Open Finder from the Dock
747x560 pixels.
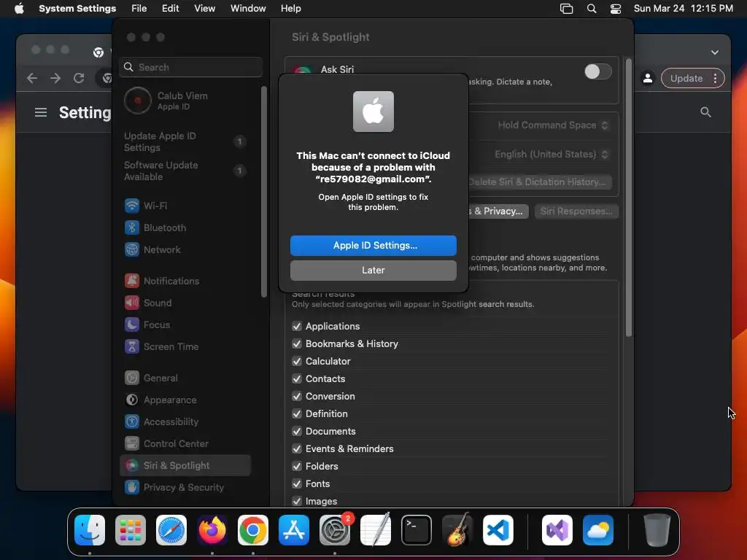tap(90, 530)
